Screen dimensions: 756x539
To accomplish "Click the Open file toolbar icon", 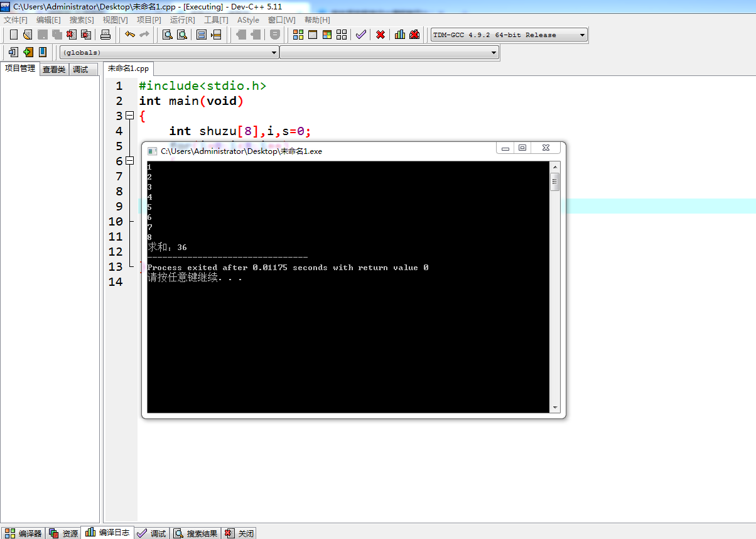I will point(27,35).
